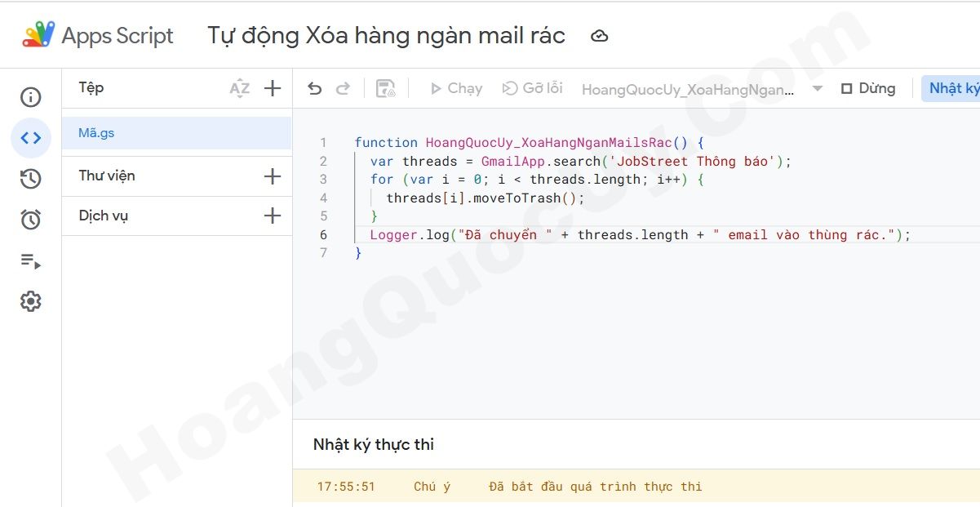This screenshot has width=980, height=507.
Task: Open the Editor code icon in sidebar
Action: click(30, 138)
